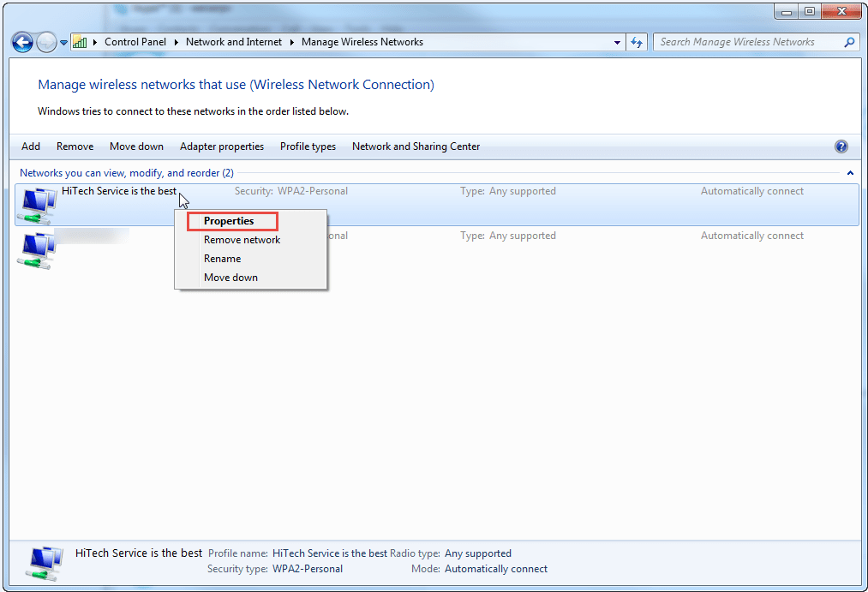Click the network signal icon in address bar

point(80,42)
